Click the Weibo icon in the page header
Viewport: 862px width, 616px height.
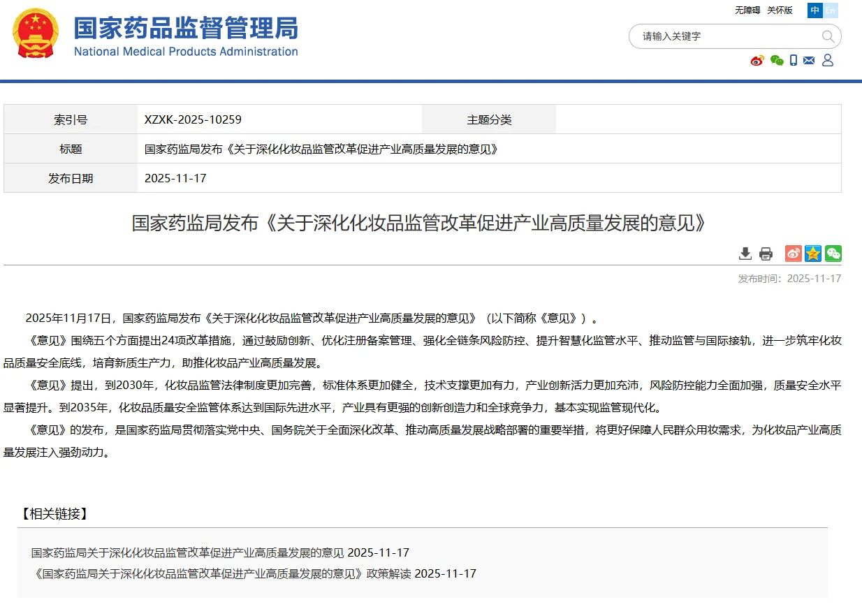pyautogui.click(x=757, y=61)
